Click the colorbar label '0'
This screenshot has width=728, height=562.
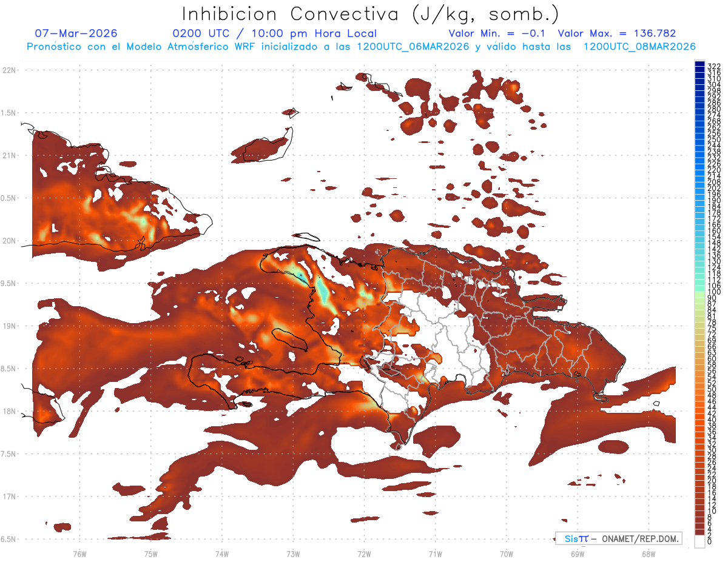pos(710,541)
